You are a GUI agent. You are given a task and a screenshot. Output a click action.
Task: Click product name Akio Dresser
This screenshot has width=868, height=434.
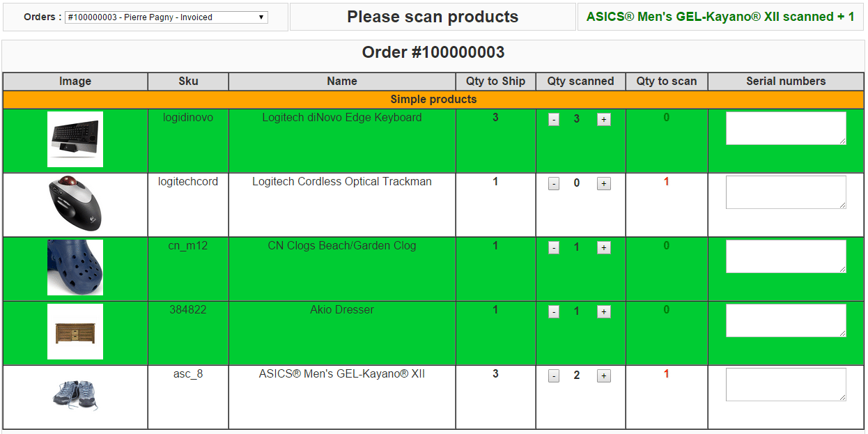pos(342,310)
